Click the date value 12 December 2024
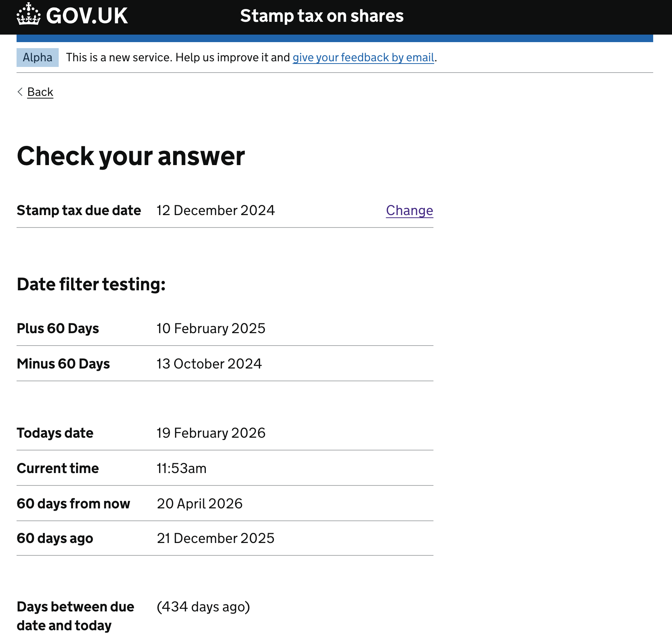The width and height of the screenshot is (672, 640). 216,211
